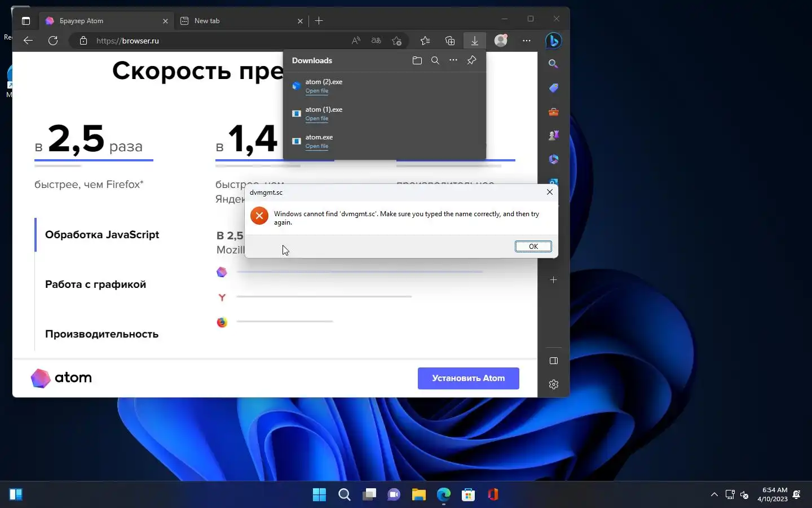Select the atom.exe download entry
812x508 pixels.
coord(385,141)
